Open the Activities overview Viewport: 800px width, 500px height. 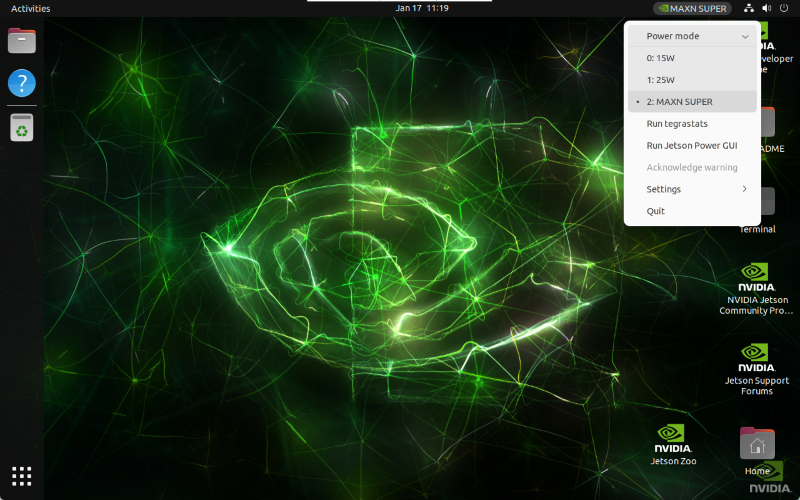pos(30,8)
